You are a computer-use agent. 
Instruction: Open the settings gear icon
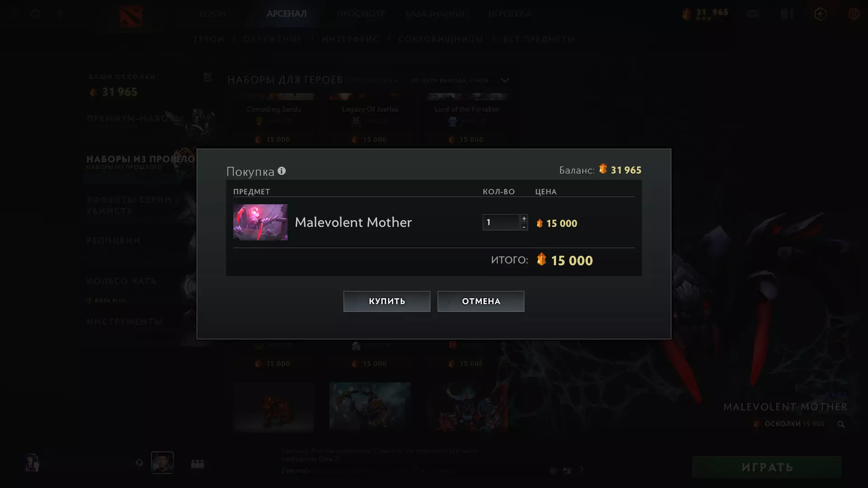tap(35, 14)
